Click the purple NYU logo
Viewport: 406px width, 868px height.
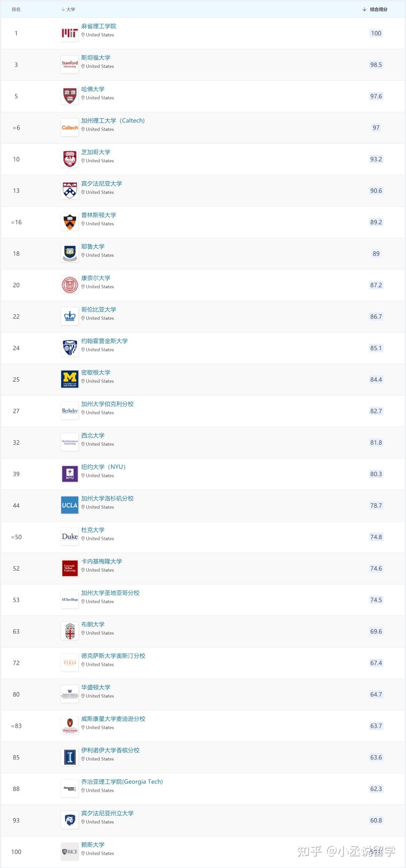pyautogui.click(x=70, y=474)
